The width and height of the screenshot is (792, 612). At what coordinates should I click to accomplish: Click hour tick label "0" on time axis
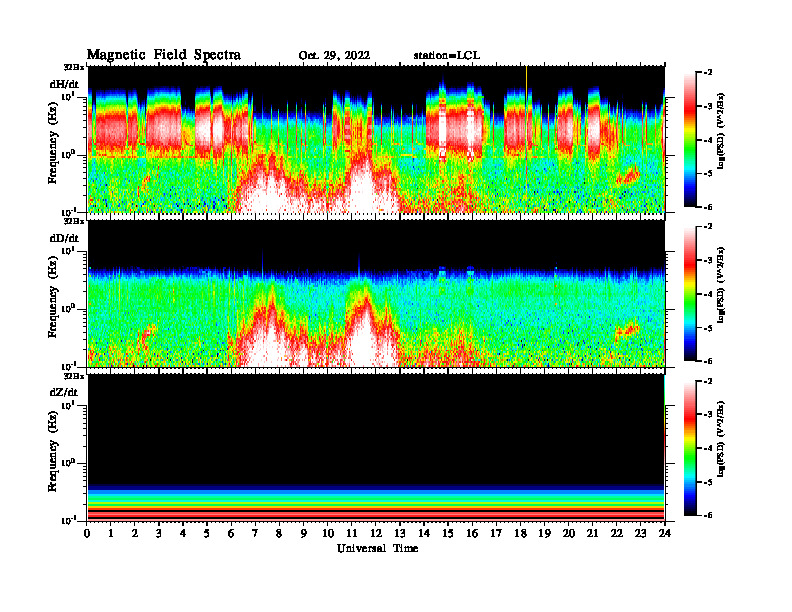point(87,534)
